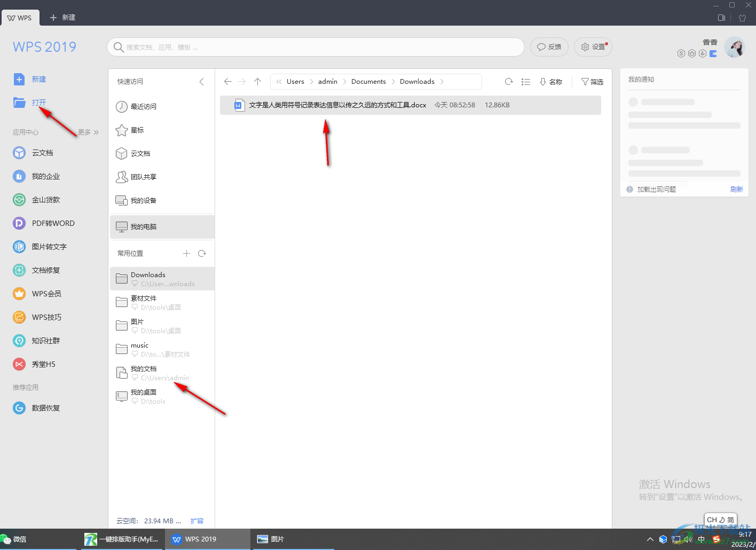Viewport: 756px width, 550px height.
Task: Open the 打开 folder icon in sidebar
Action: [19, 103]
